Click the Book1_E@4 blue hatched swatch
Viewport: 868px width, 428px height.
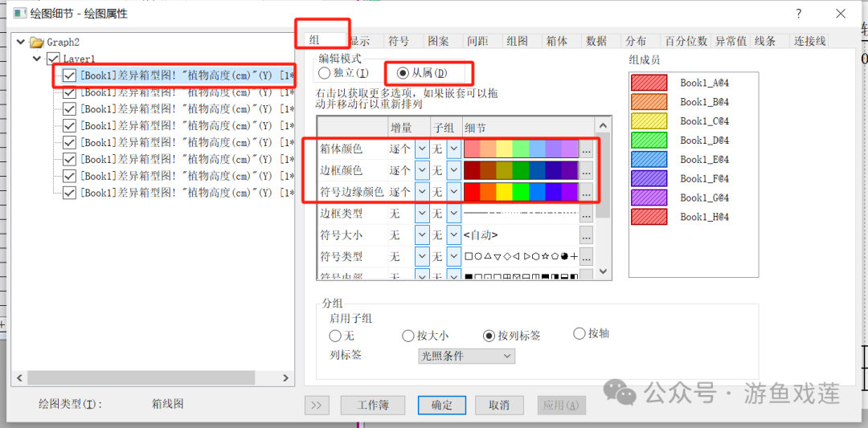click(x=649, y=159)
